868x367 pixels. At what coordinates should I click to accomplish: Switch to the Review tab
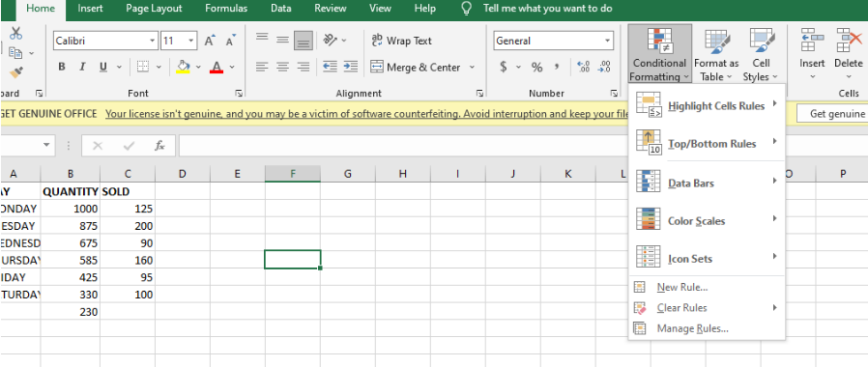pyautogui.click(x=331, y=9)
